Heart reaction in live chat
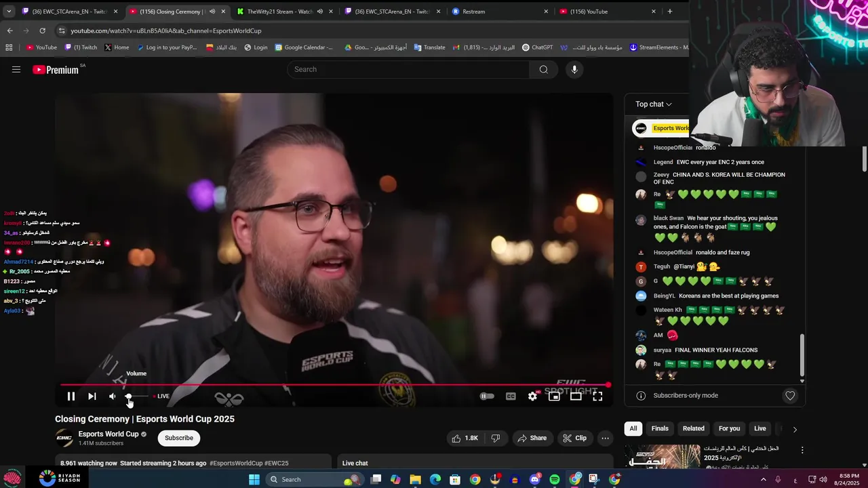 coord(790,396)
